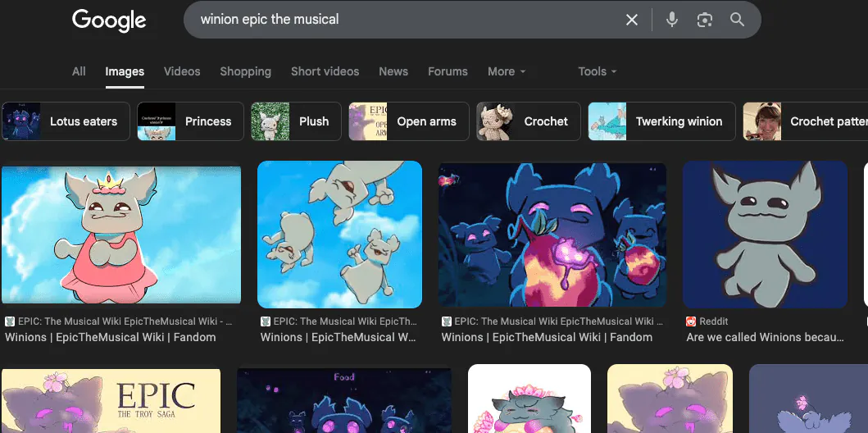868x433 pixels.
Task: Select the Crochet filter chip
Action: 529,121
